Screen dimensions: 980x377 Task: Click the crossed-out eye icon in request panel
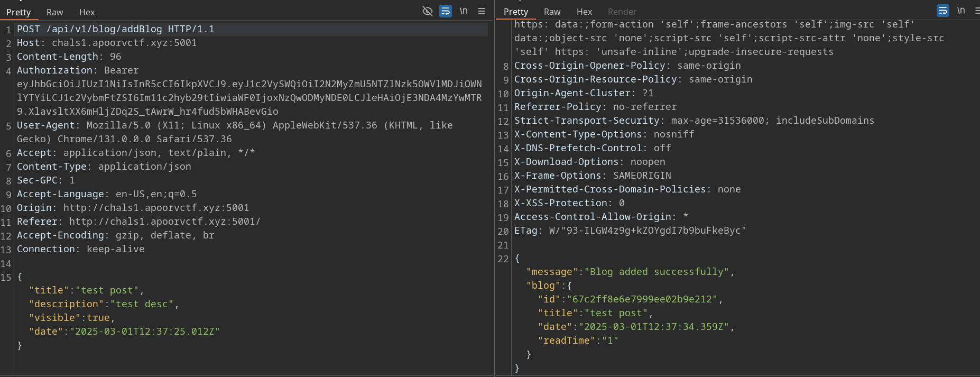428,11
